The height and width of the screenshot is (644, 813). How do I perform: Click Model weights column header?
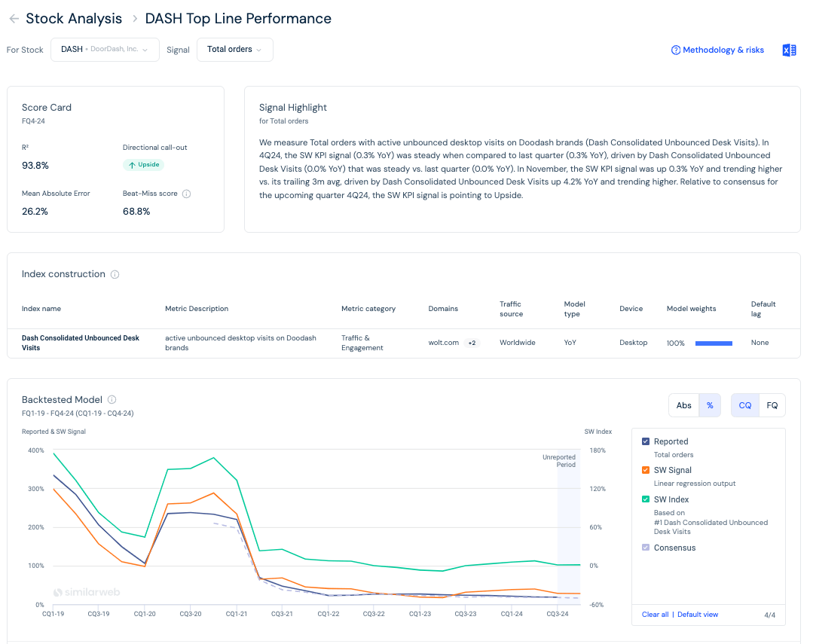(691, 309)
